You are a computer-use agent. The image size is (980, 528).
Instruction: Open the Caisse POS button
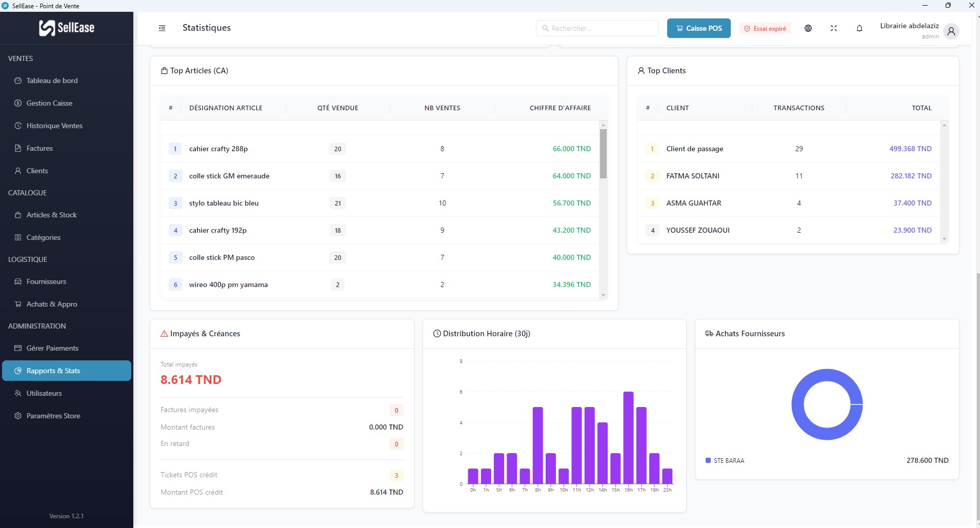(x=698, y=28)
